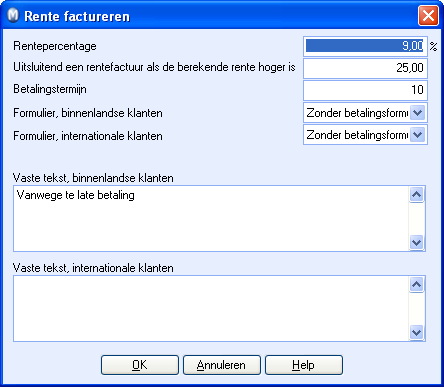Click the 'Vanwege te late betaling' text

[x=76, y=195]
